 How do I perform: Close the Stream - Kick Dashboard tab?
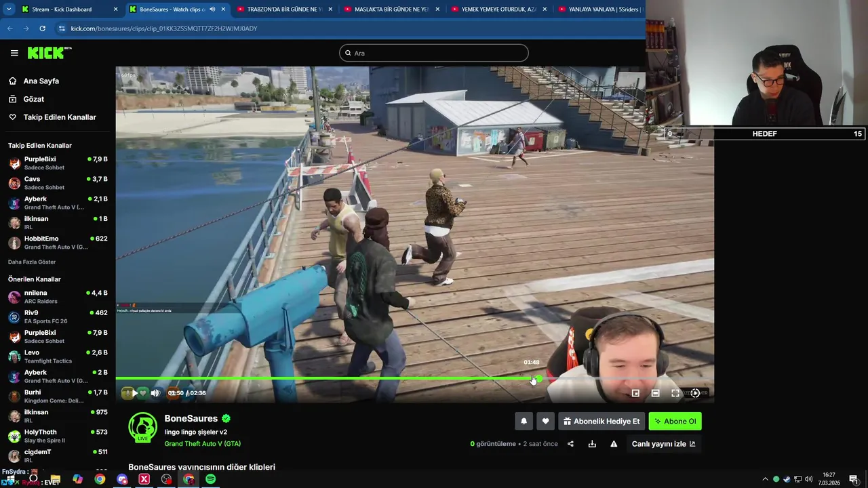[115, 9]
